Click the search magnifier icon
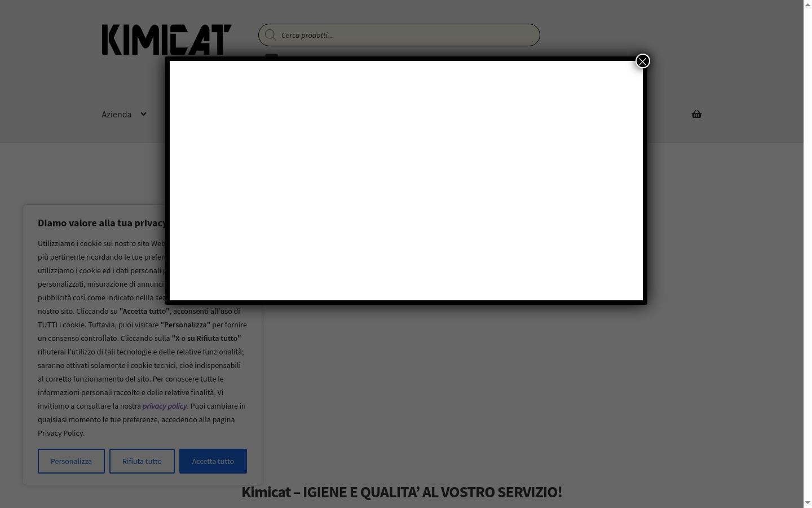Screen dimensions: 812x508 271,35
